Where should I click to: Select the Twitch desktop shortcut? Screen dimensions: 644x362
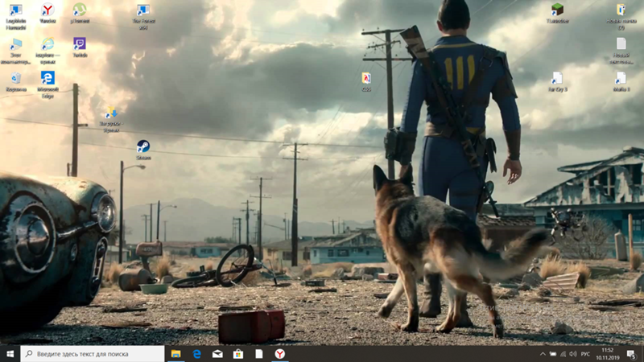click(80, 47)
